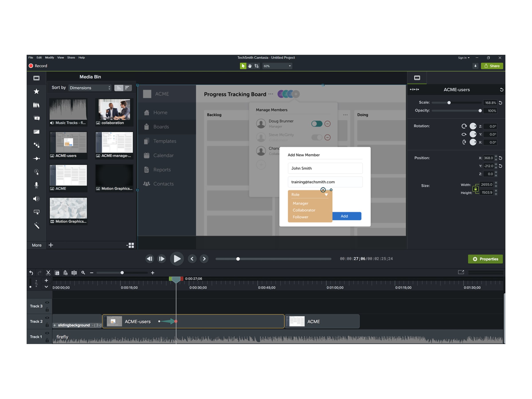
Task: Lock Track 2 with padlock icon
Action: (47, 325)
